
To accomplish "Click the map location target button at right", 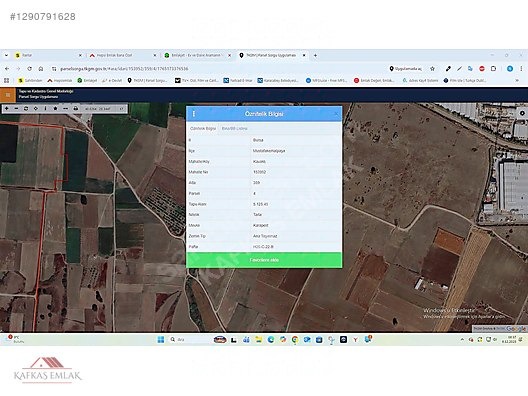I will (x=522, y=113).
